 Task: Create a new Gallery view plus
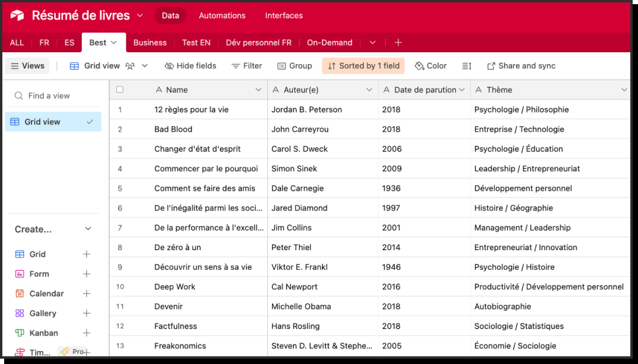coord(87,313)
